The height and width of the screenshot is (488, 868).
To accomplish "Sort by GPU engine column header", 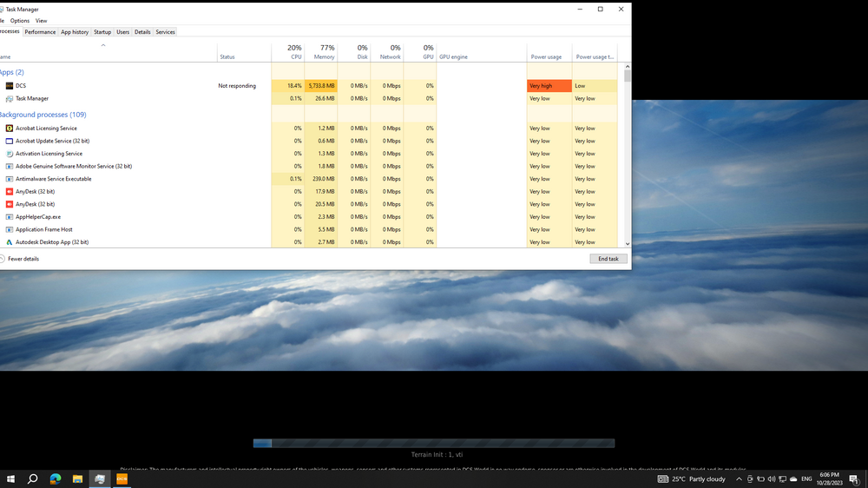I will click(482, 52).
